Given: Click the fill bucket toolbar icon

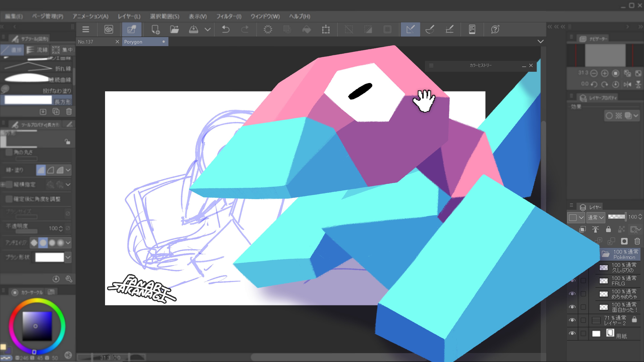Looking at the screenshot, I should click(x=307, y=29).
